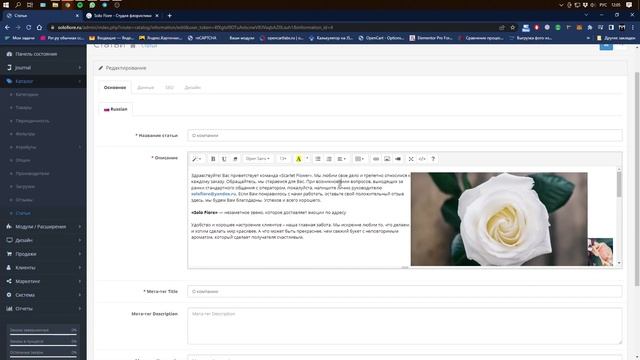Switch to the SEO tab
Screen dimensions: 640x360
[x=169, y=87]
